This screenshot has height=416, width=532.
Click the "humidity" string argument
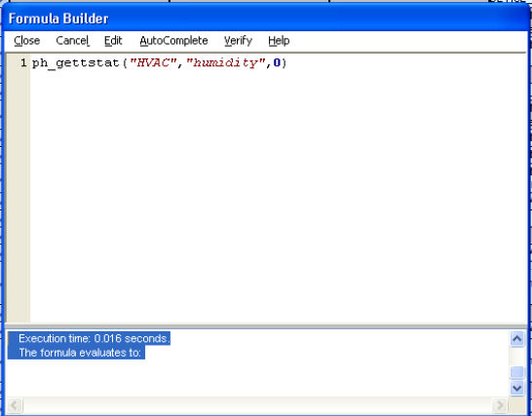click(x=226, y=62)
